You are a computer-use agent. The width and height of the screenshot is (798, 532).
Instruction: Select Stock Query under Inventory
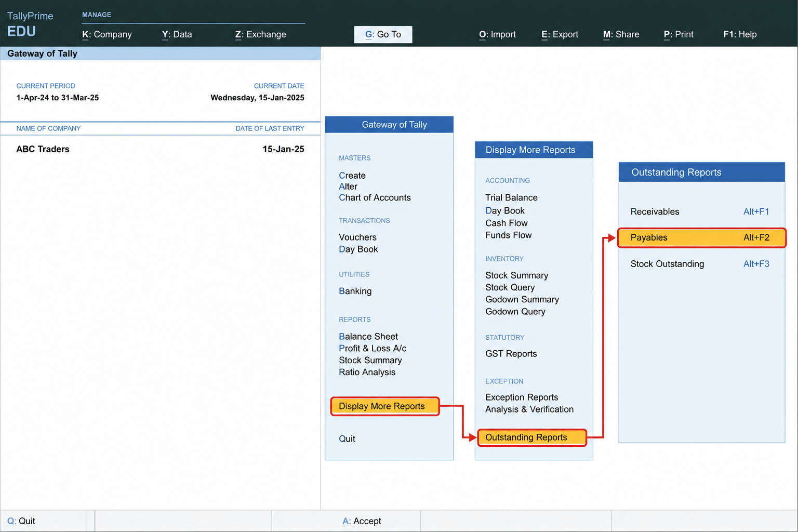tap(510, 287)
